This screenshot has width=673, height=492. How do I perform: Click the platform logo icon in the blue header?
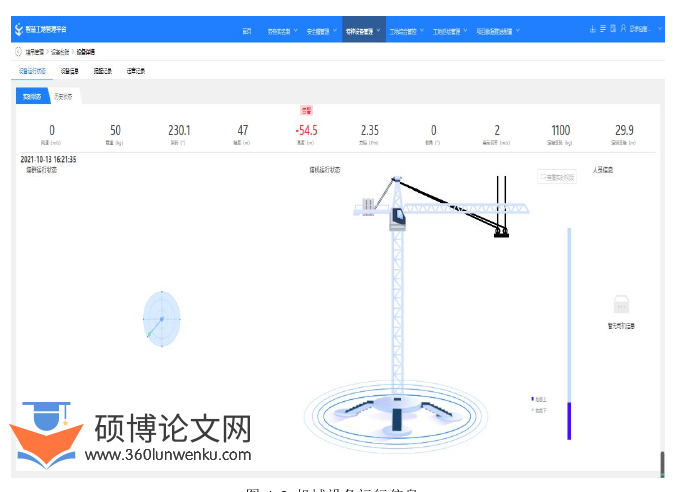pos(18,29)
